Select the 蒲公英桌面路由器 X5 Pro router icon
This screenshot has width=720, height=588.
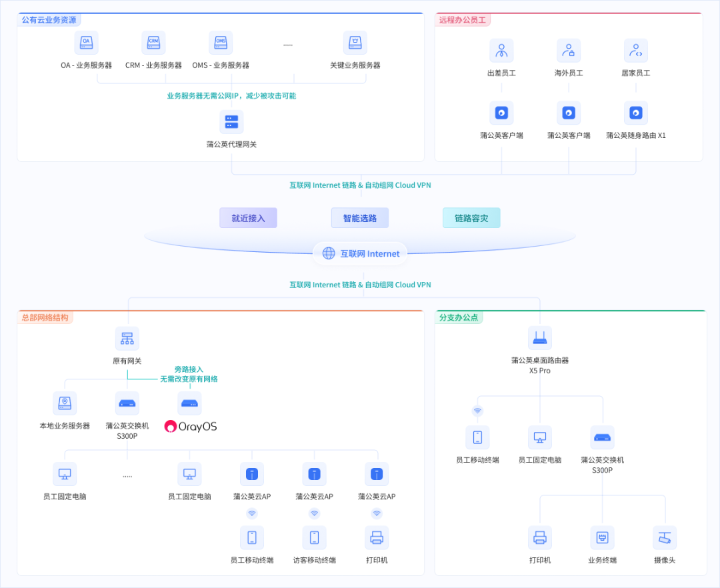[540, 337]
